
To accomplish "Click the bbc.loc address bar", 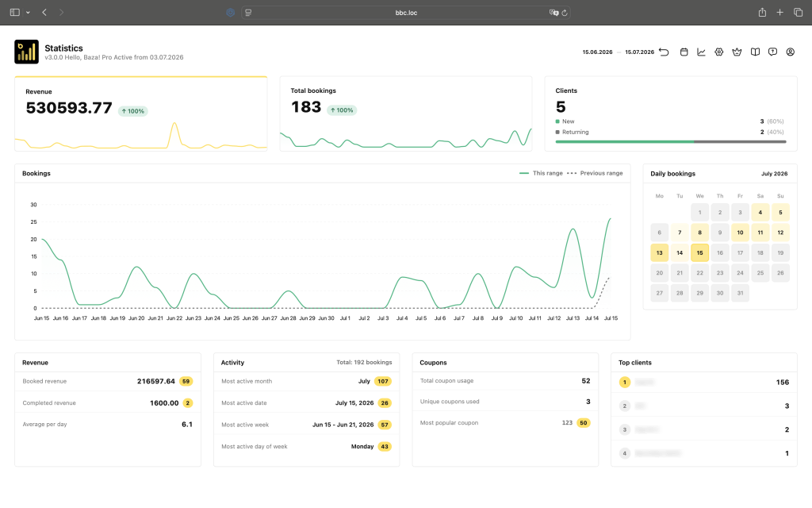I will pyautogui.click(x=406, y=13).
